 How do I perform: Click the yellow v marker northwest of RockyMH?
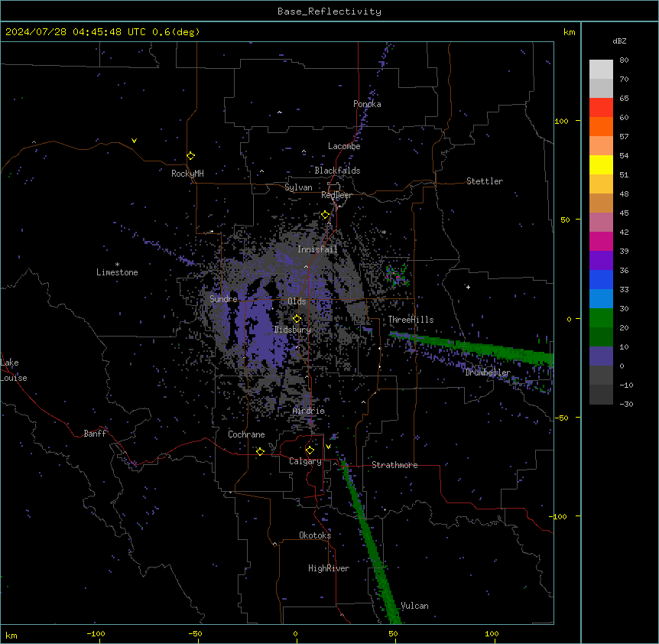pyautogui.click(x=134, y=141)
